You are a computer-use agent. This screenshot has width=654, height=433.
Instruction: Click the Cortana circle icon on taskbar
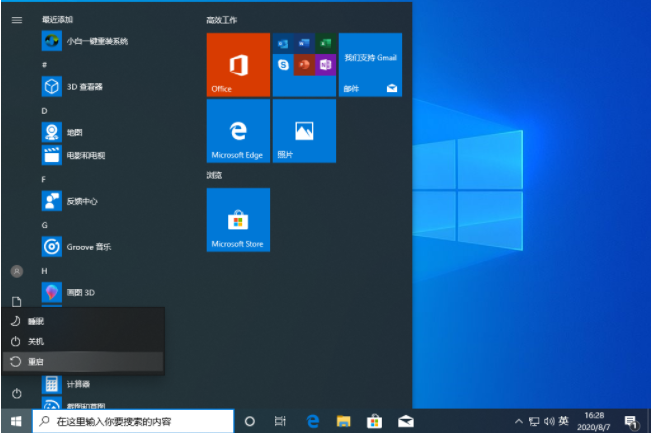(x=250, y=421)
